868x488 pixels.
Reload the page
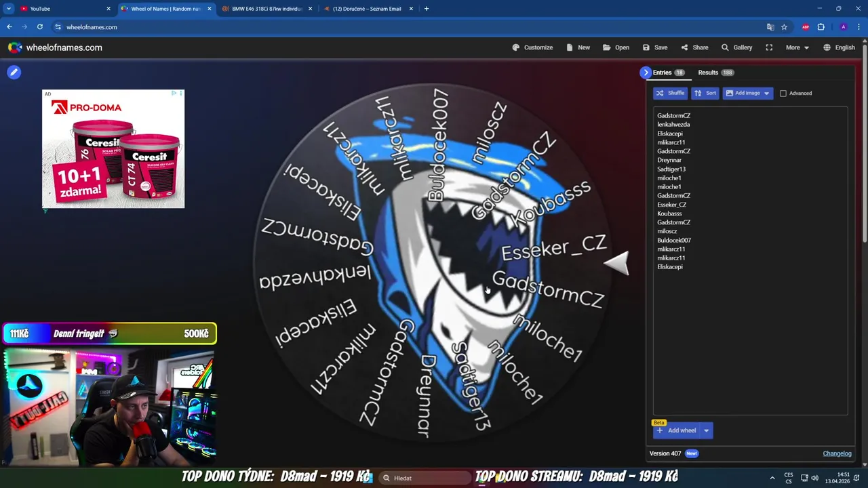(x=40, y=27)
